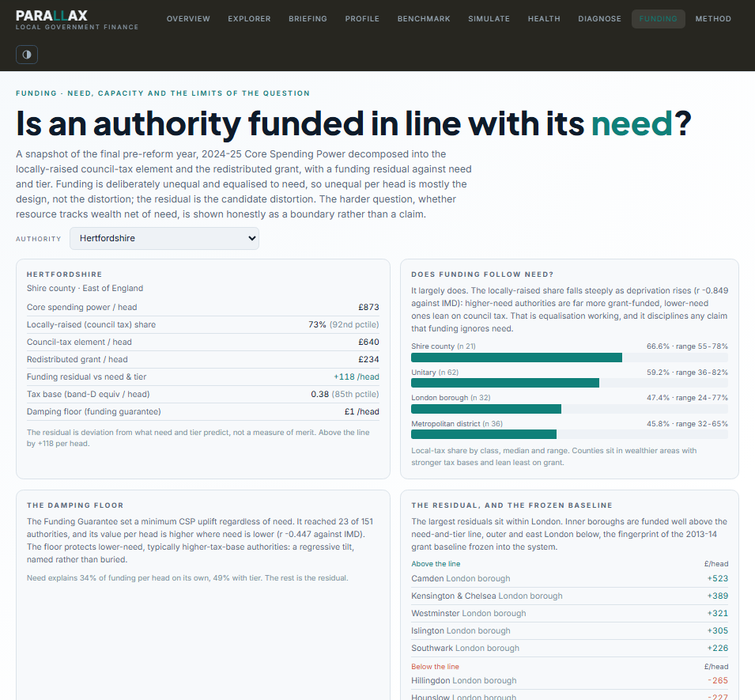This screenshot has width=755, height=700.
Task: Click '59.2% · range 36-82%' value
Action: point(687,373)
